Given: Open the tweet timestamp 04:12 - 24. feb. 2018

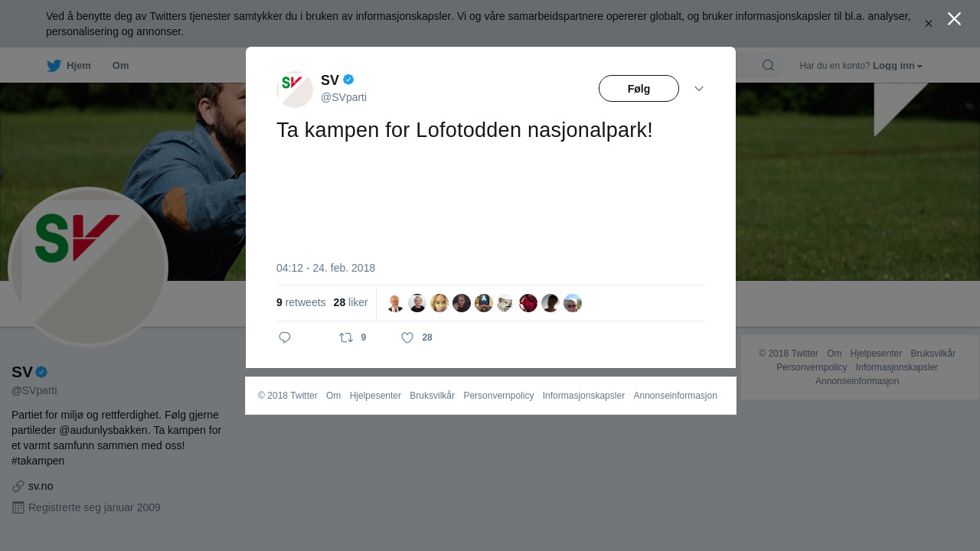Looking at the screenshot, I should [x=325, y=268].
